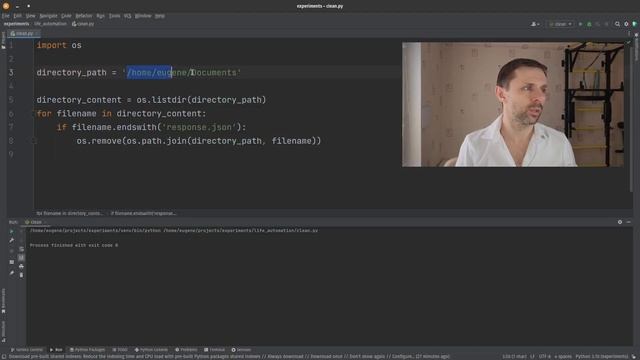The height and width of the screenshot is (360, 640).
Task: Click the 'import os' code line
Action: coord(59,45)
